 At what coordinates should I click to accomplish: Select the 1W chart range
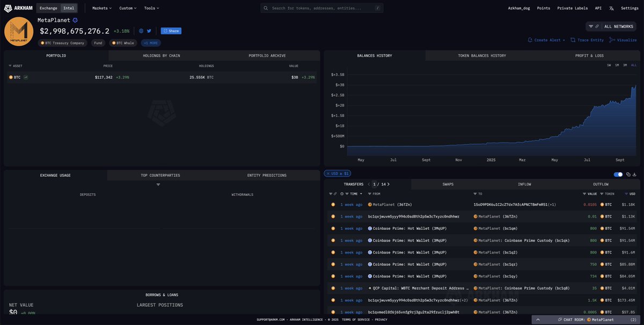(x=609, y=65)
